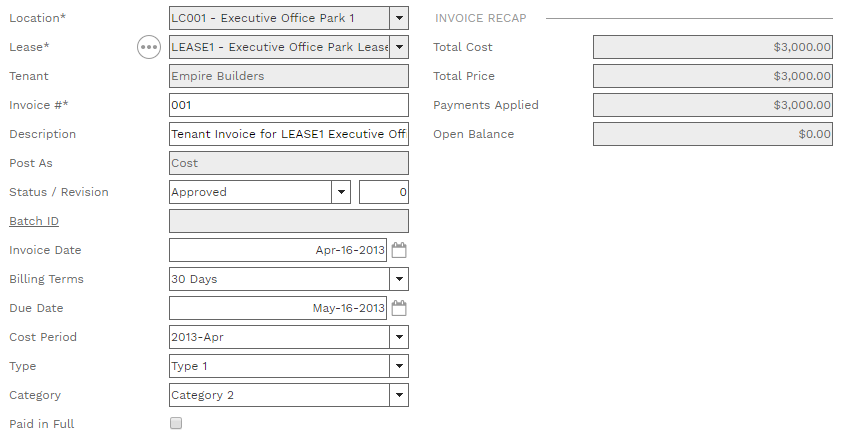Check the Paid in Full checkbox
843x441 pixels.
click(176, 424)
